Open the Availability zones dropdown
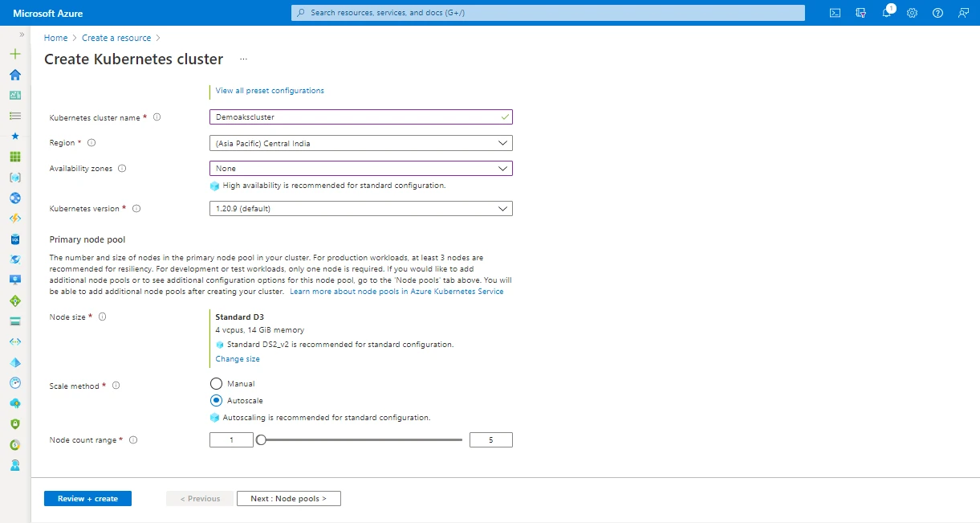980x523 pixels. pos(360,168)
